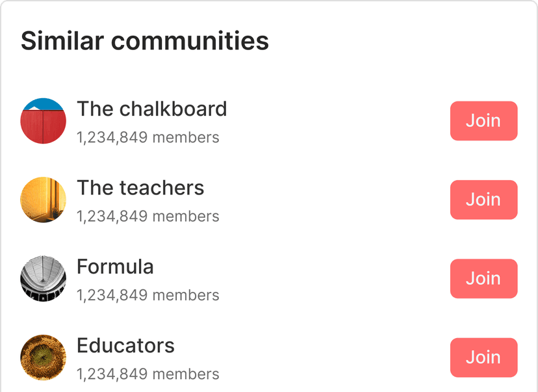Select the member count below Formula
This screenshot has width=538, height=392.
[x=147, y=296]
